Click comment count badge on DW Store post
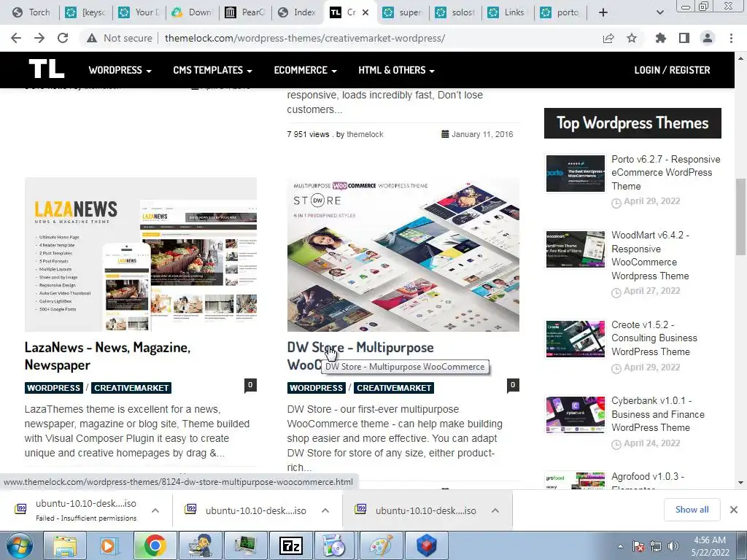The image size is (747, 560). tap(513, 385)
